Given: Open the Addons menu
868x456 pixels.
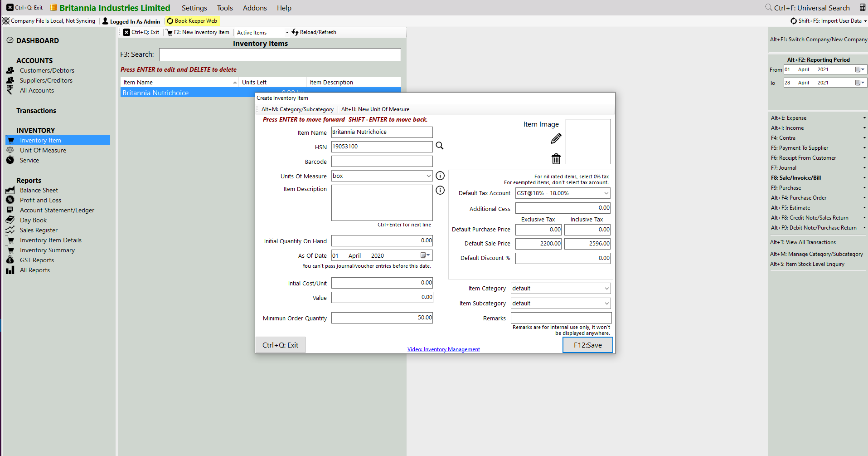Looking at the screenshot, I should point(255,8).
